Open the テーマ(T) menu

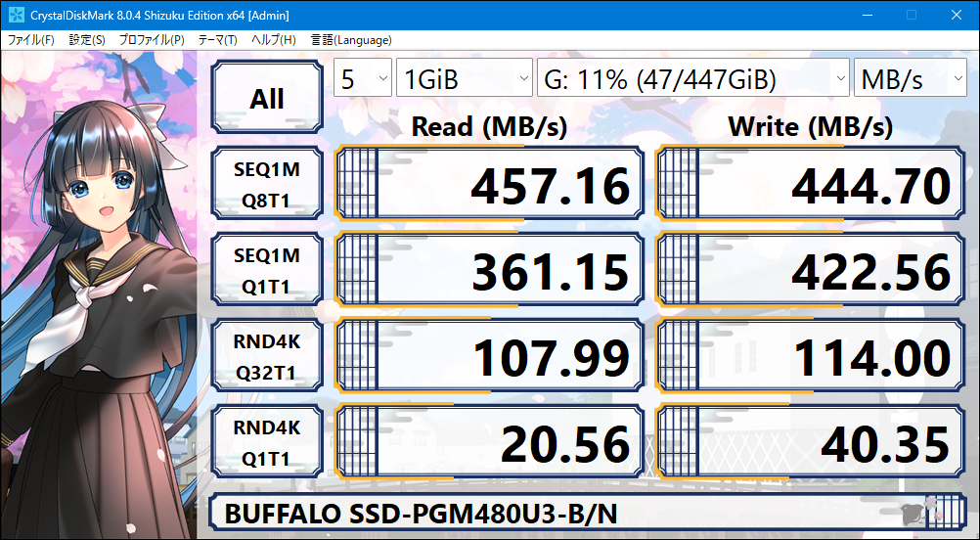click(x=217, y=40)
